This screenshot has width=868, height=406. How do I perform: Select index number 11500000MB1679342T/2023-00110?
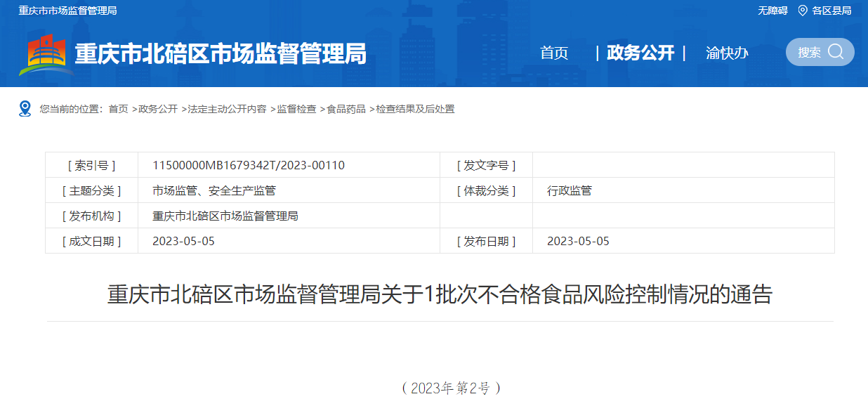(249, 165)
